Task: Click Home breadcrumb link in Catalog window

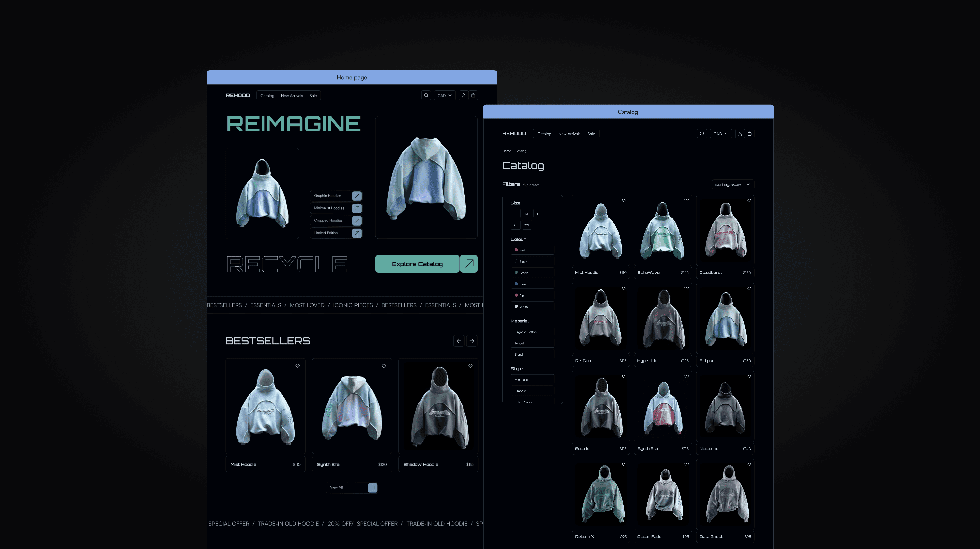Action: tap(506, 151)
